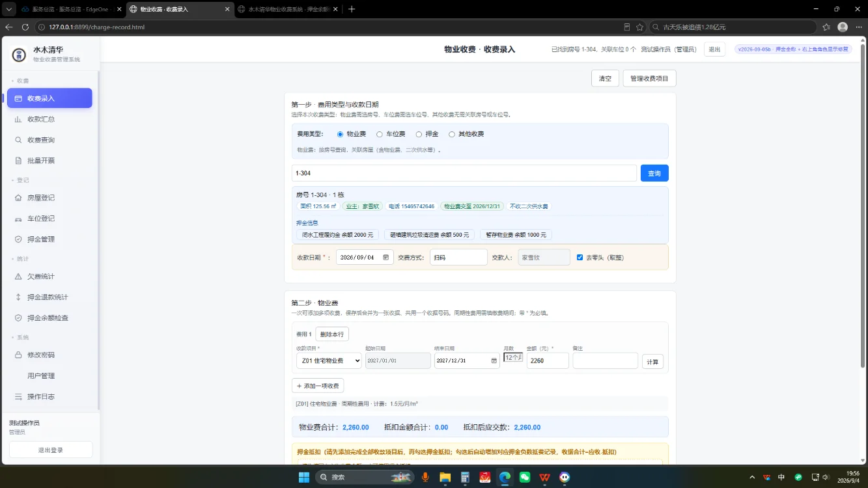Click the 交费方式 input field
Screen dimensions: 868x488
(x=458, y=258)
